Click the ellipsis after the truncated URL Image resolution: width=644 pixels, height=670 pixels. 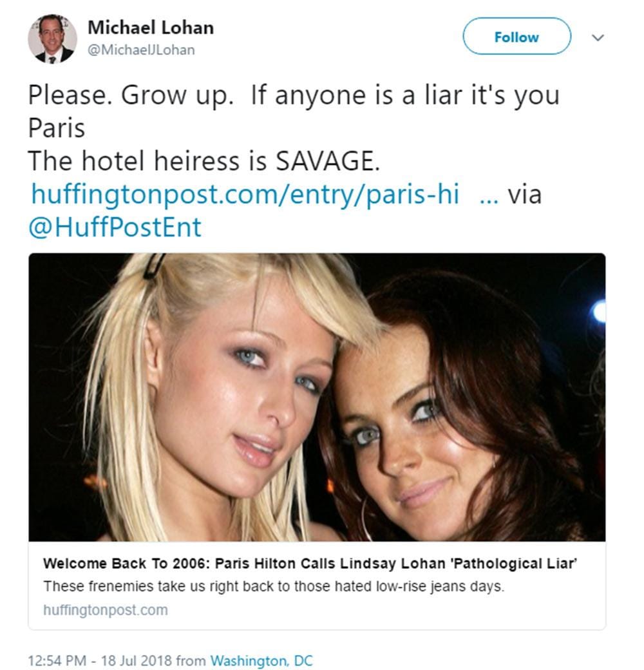(489, 195)
